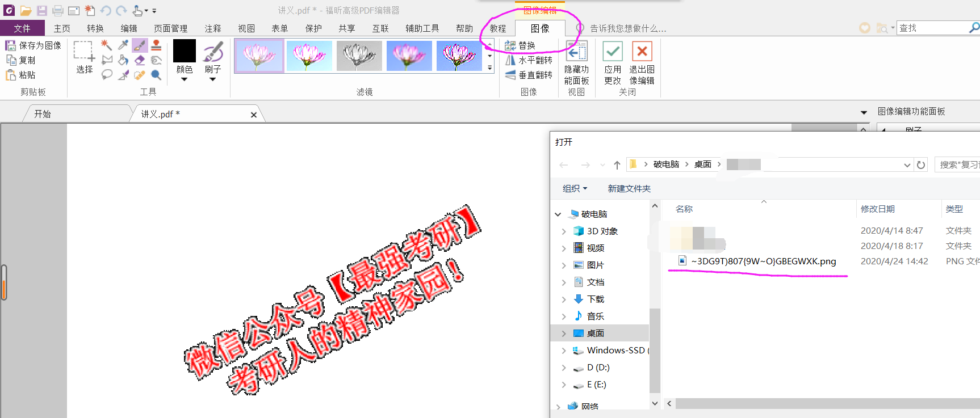The height and width of the screenshot is (418, 980).
Task: Close the 讲义.pdf tab
Action: (254, 115)
